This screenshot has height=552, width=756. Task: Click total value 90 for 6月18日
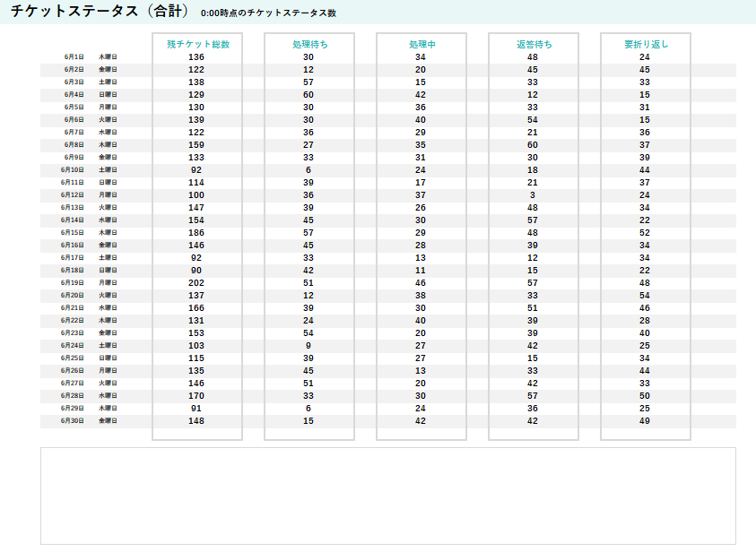pos(196,271)
